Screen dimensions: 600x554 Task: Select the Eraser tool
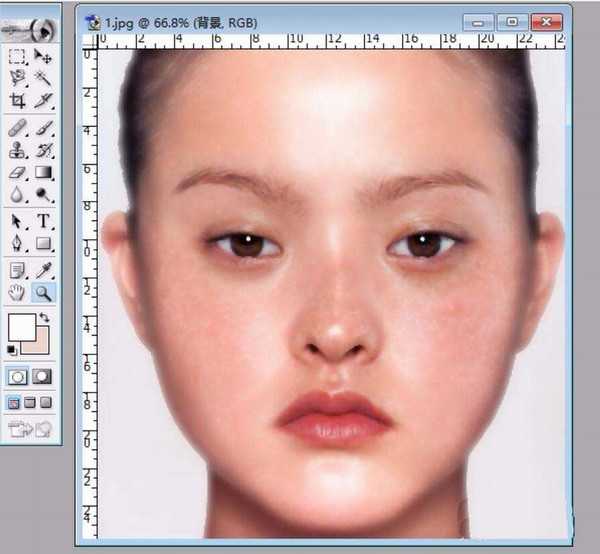17,174
